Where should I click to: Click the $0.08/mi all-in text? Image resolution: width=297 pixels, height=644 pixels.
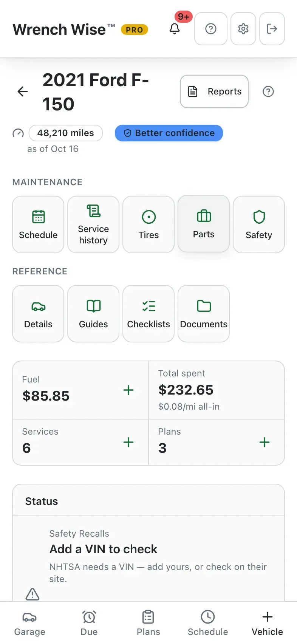point(189,407)
